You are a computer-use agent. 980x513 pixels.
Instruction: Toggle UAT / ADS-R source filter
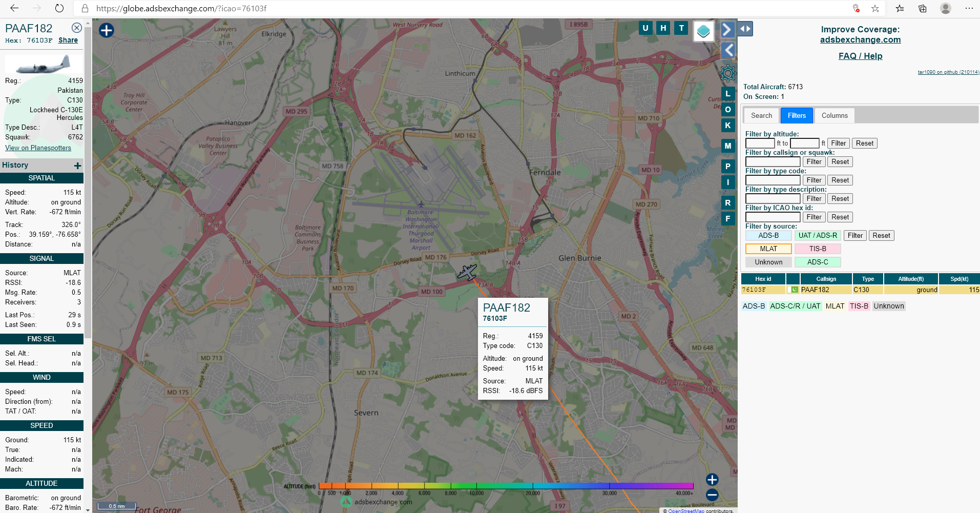[818, 236]
